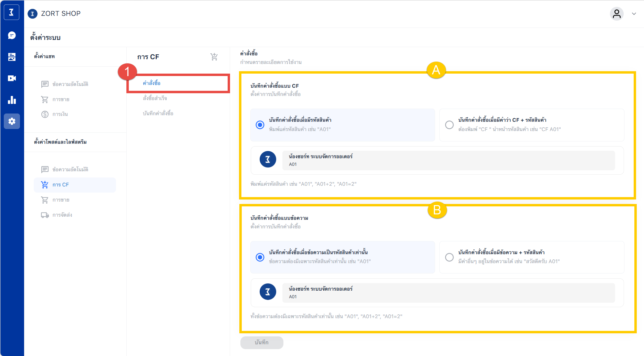Open the inbox tray icon in sidebar

pos(12,57)
